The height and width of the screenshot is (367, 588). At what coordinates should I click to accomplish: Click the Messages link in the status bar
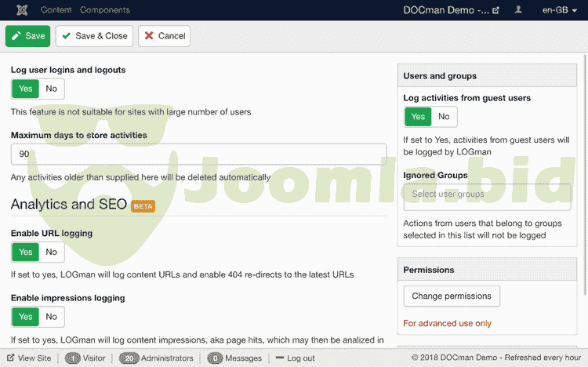(x=243, y=358)
